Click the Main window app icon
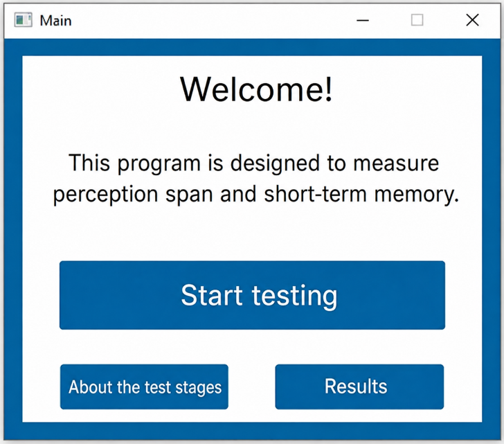This screenshot has height=444, width=504. pyautogui.click(x=23, y=20)
